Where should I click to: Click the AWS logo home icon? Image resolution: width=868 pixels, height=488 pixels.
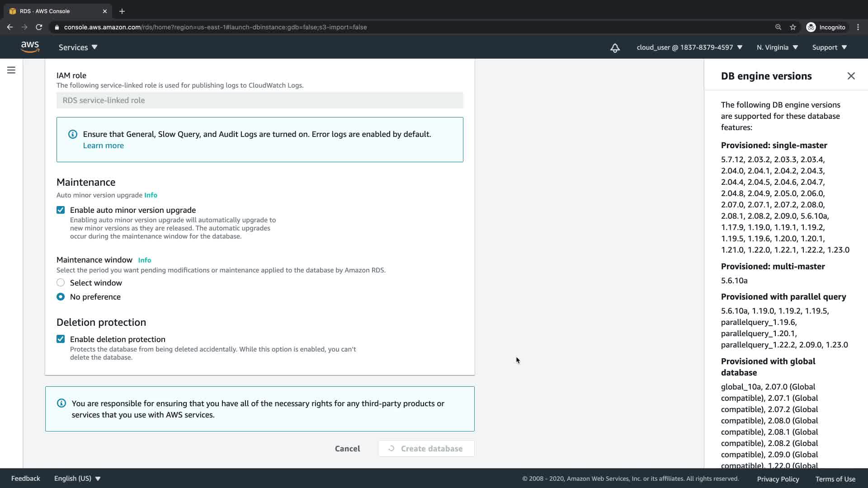[x=30, y=47]
